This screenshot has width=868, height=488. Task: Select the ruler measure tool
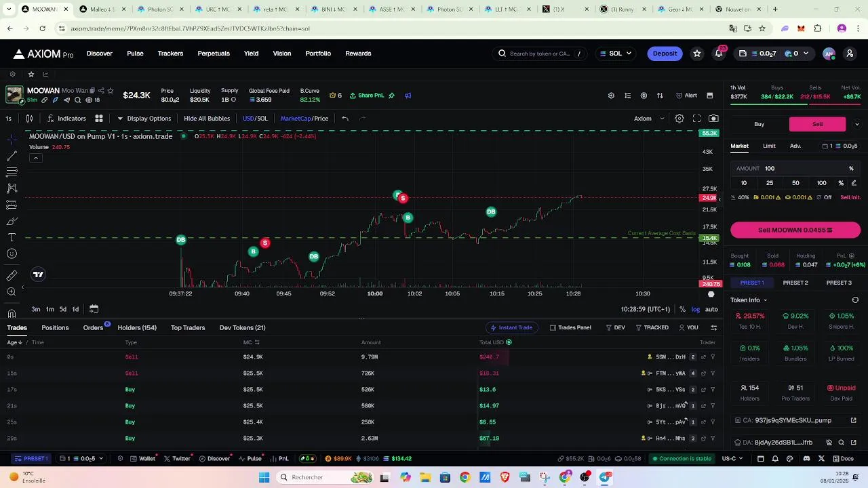click(x=12, y=275)
